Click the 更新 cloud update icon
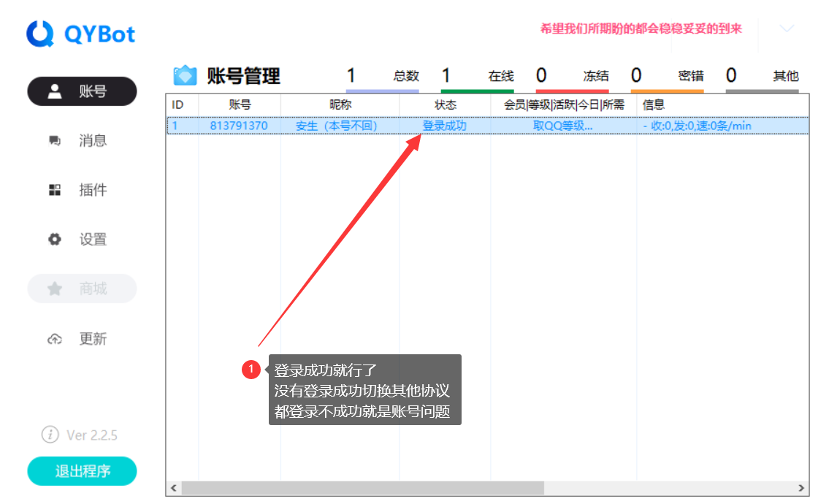Image resolution: width=818 pixels, height=504 pixels. pyautogui.click(x=55, y=339)
